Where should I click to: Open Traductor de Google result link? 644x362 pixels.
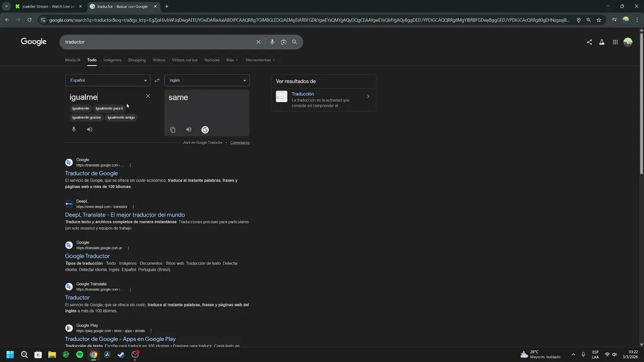92,173
